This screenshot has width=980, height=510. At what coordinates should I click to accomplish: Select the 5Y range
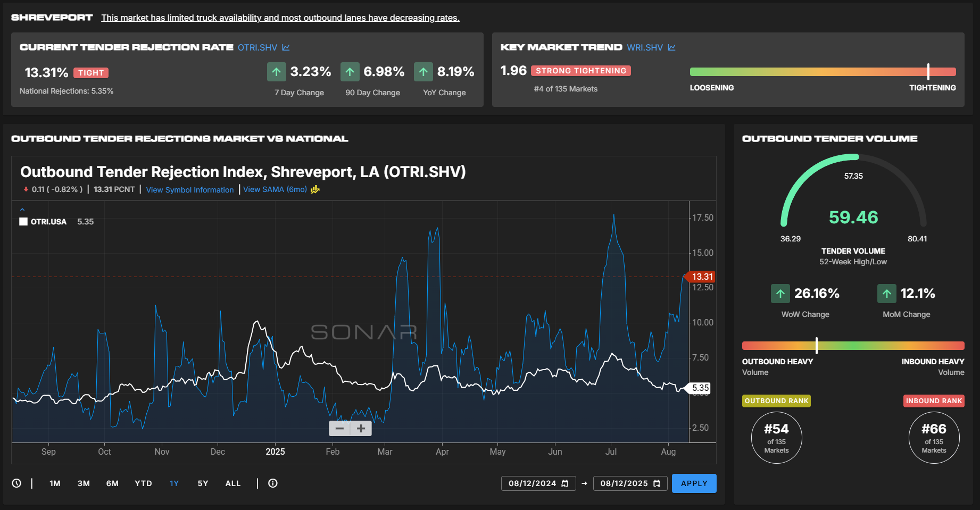click(203, 483)
